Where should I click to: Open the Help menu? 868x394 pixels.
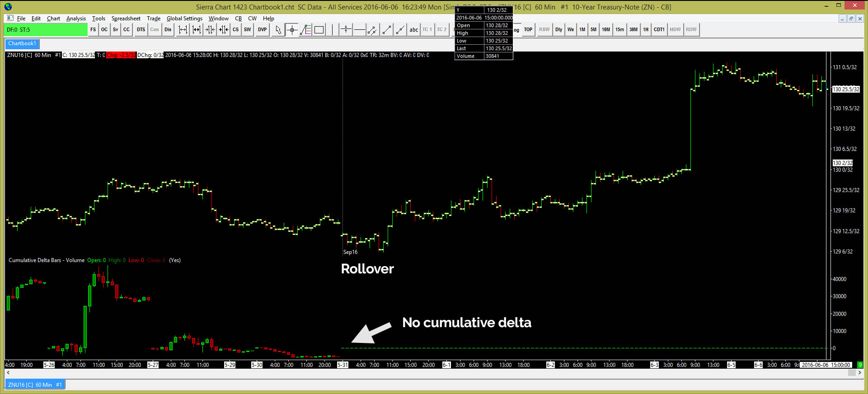(268, 19)
